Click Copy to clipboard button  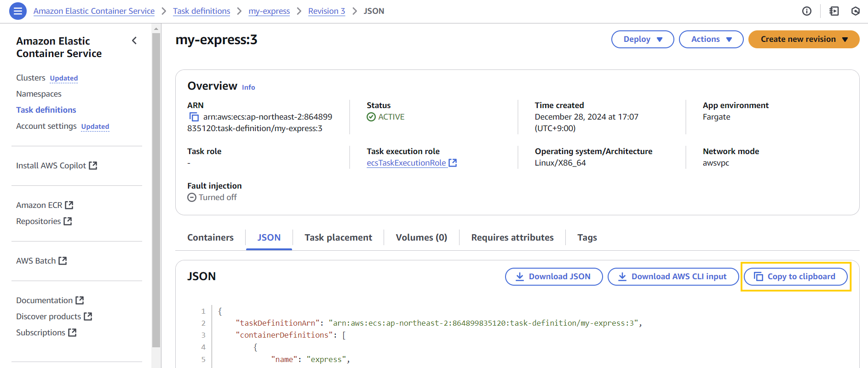pos(796,276)
